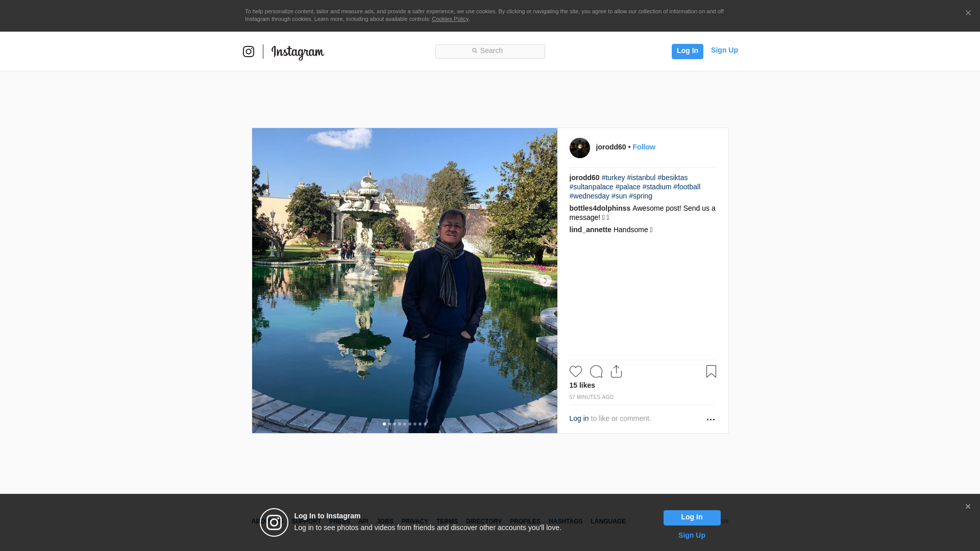The image size is (980, 551).
Task: Open the #istanbul hashtag
Action: [641, 178]
